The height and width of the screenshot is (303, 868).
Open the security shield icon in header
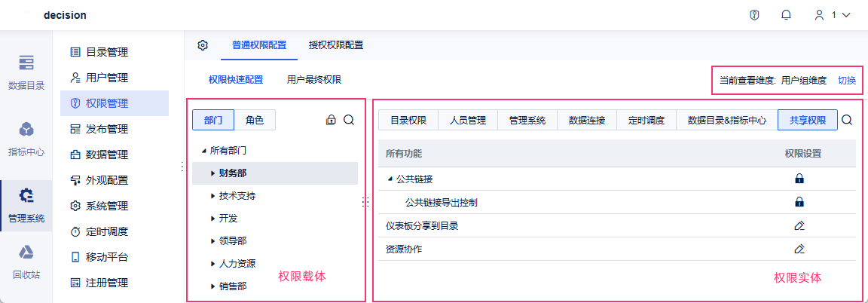(x=754, y=15)
